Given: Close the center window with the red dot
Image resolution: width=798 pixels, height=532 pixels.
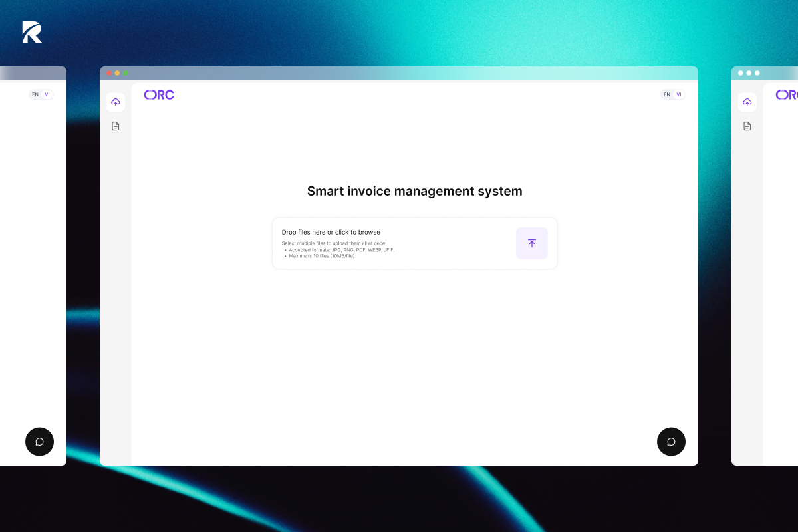Looking at the screenshot, I should [108, 73].
